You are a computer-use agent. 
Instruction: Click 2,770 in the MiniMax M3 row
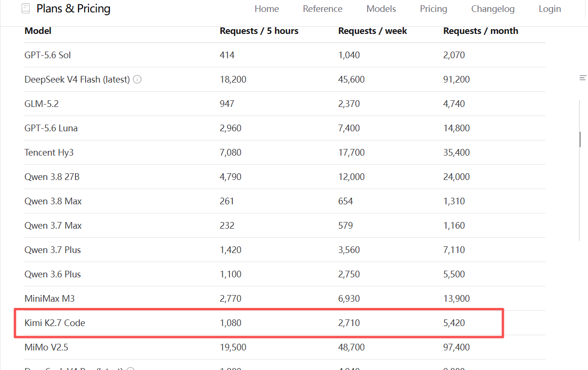tap(230, 298)
